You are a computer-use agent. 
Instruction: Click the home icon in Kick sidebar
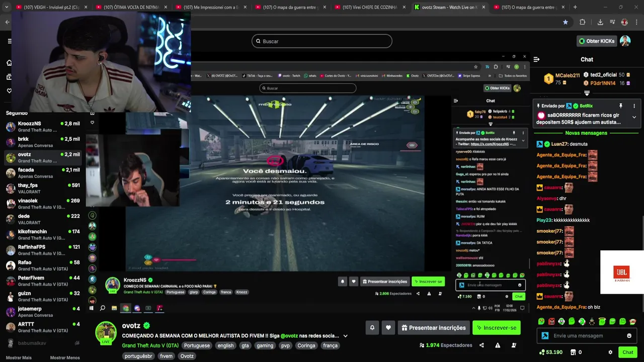pos(9,63)
